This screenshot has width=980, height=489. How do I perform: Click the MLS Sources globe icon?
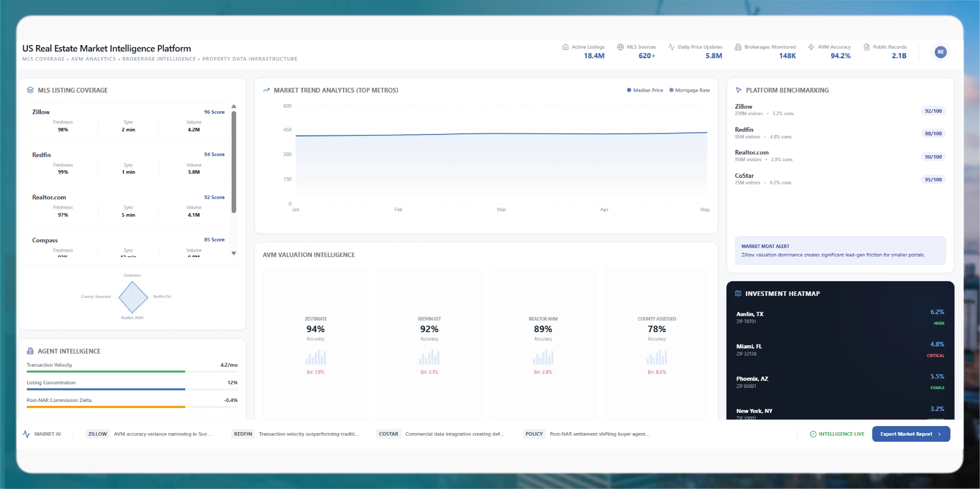click(620, 47)
